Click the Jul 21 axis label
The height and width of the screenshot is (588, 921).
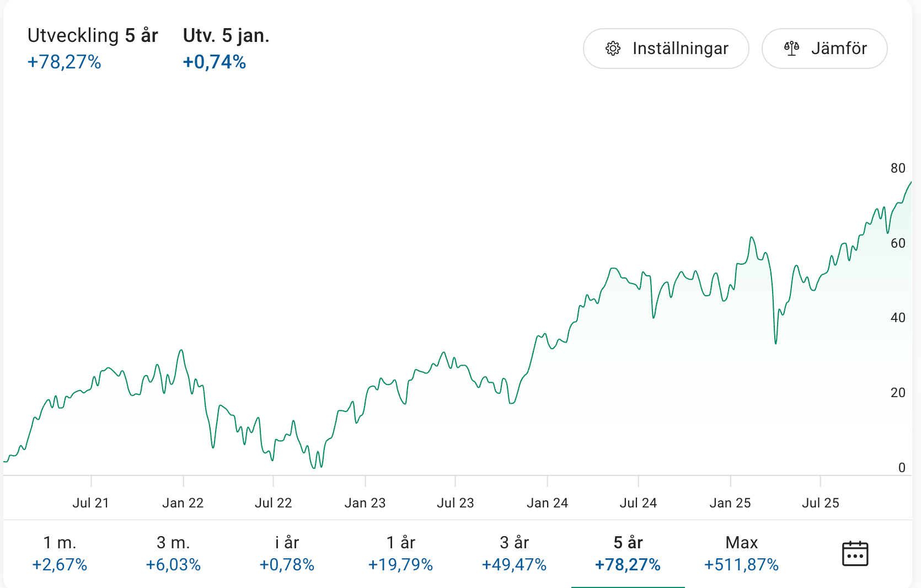[x=91, y=503]
